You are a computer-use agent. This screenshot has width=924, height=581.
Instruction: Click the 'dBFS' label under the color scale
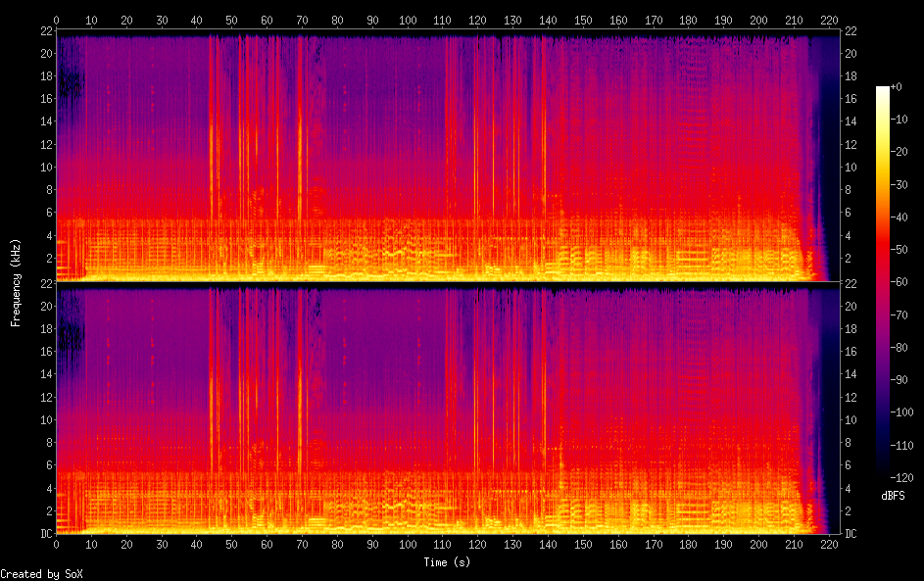pos(893,497)
